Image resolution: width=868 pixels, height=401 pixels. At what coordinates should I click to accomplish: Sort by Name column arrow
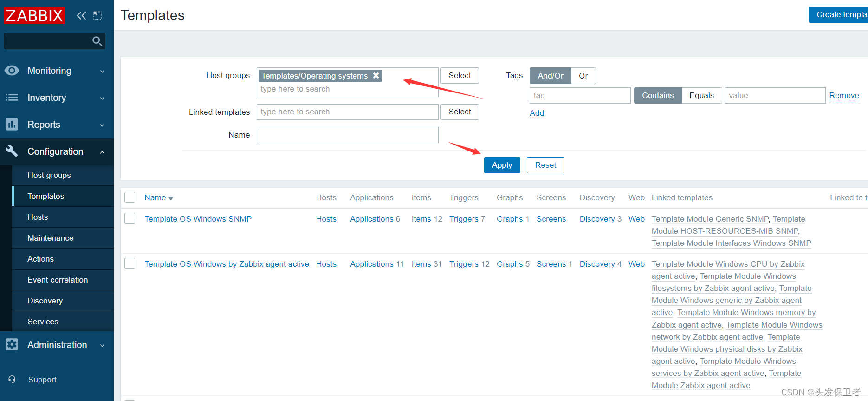(171, 198)
